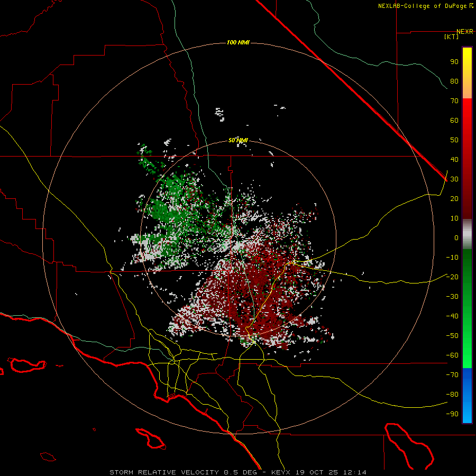476x476 pixels.
Task: Click the 30 value on the velocity scale
Action: tap(454, 179)
